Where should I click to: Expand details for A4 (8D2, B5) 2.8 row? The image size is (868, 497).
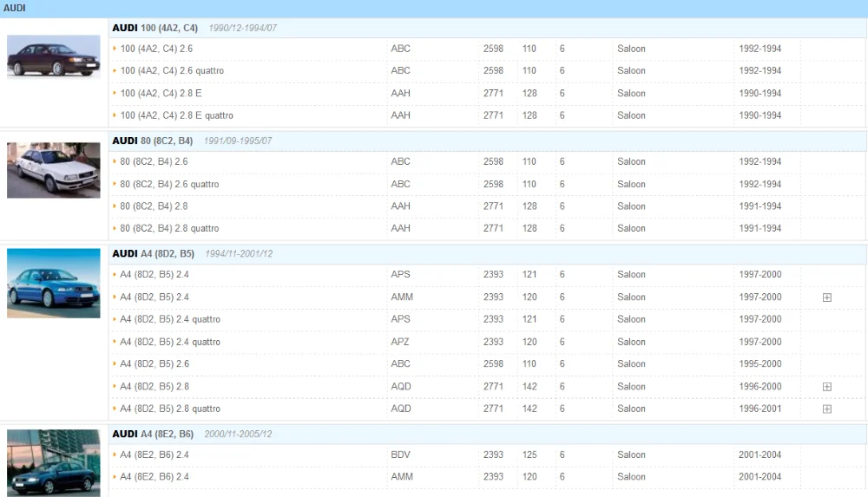pyautogui.click(x=826, y=386)
